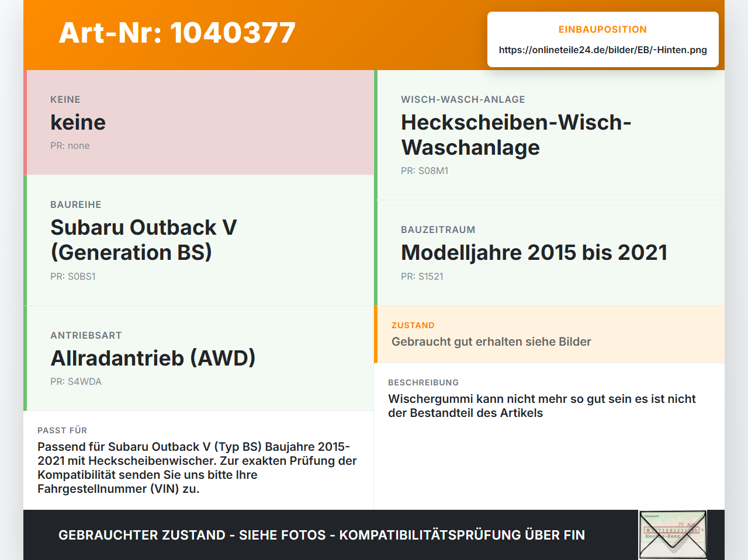Click the envelope VIN image icon
This screenshot has height=560, width=748.
pos(673,535)
